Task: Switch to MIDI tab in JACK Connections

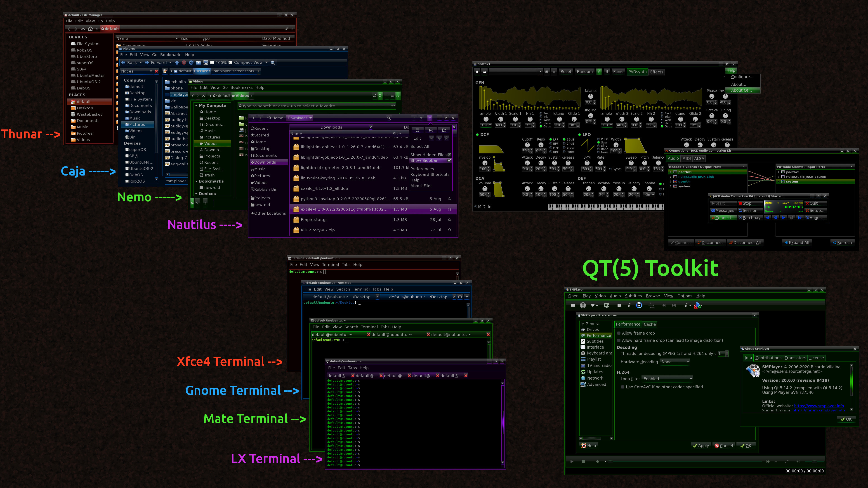Action: tap(686, 159)
